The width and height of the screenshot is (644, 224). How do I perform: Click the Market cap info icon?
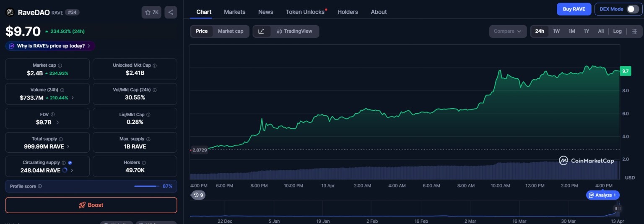pos(60,65)
